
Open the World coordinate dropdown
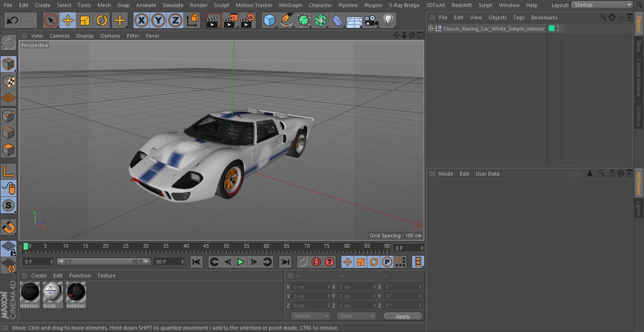point(311,316)
